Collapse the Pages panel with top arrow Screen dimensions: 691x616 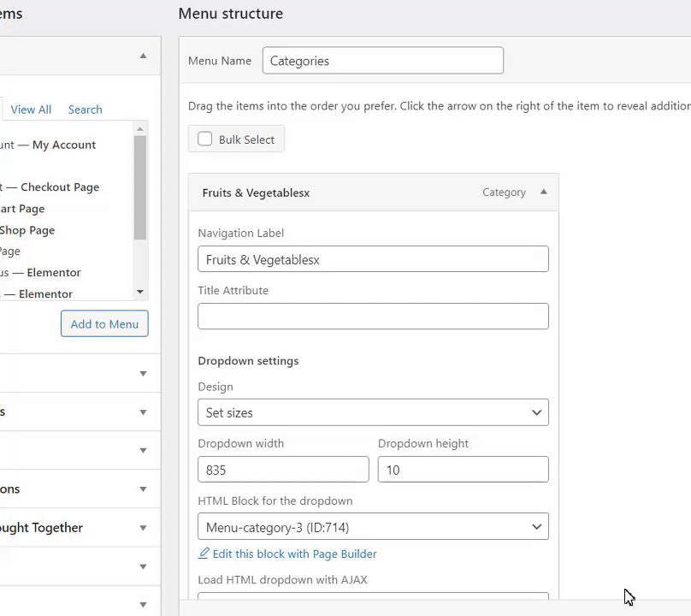point(143,56)
